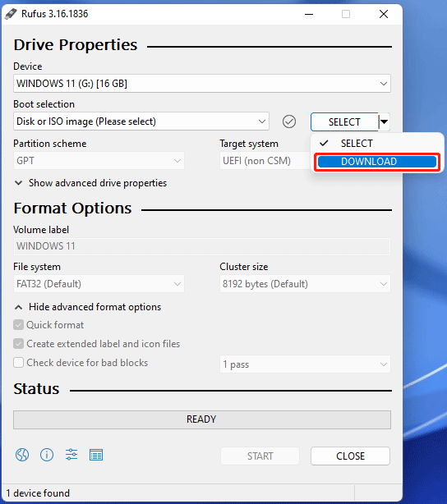Click the Rufus USB drive title icon
447x504 pixels.
[x=11, y=14]
